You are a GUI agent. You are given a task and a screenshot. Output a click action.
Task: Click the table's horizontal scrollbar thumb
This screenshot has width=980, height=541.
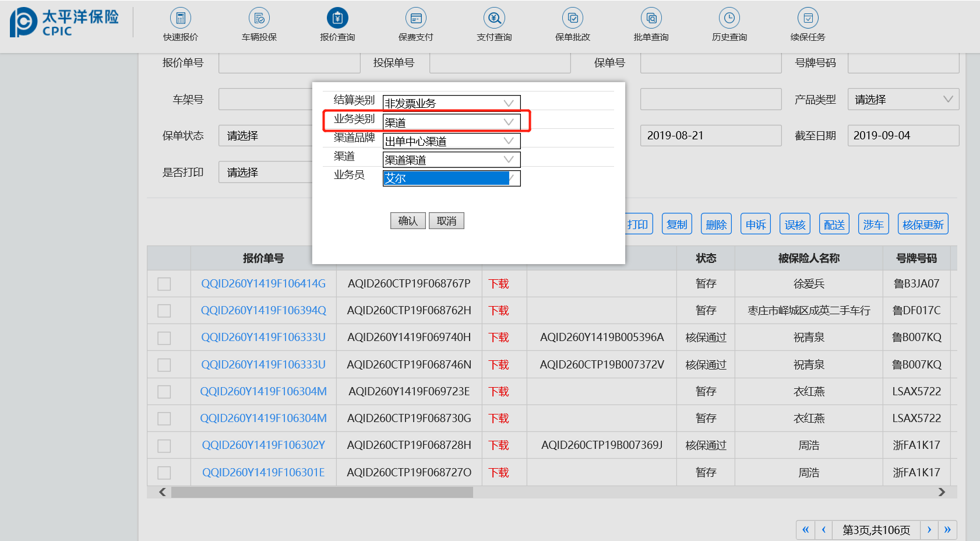pyautogui.click(x=322, y=492)
